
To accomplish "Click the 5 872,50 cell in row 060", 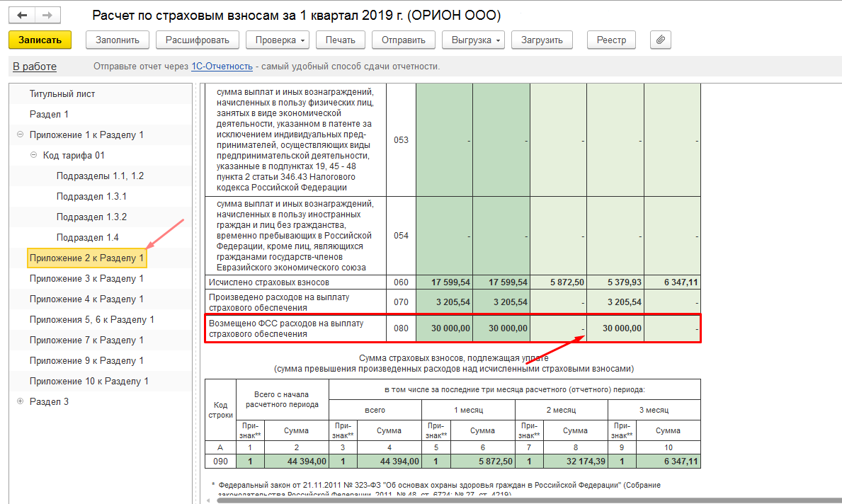I will [559, 282].
